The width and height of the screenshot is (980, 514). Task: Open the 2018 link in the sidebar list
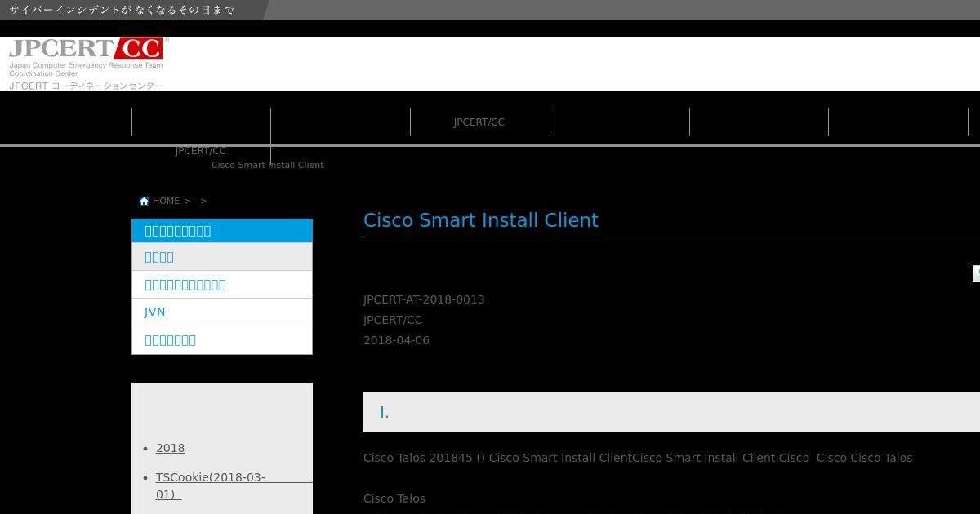pyautogui.click(x=170, y=448)
